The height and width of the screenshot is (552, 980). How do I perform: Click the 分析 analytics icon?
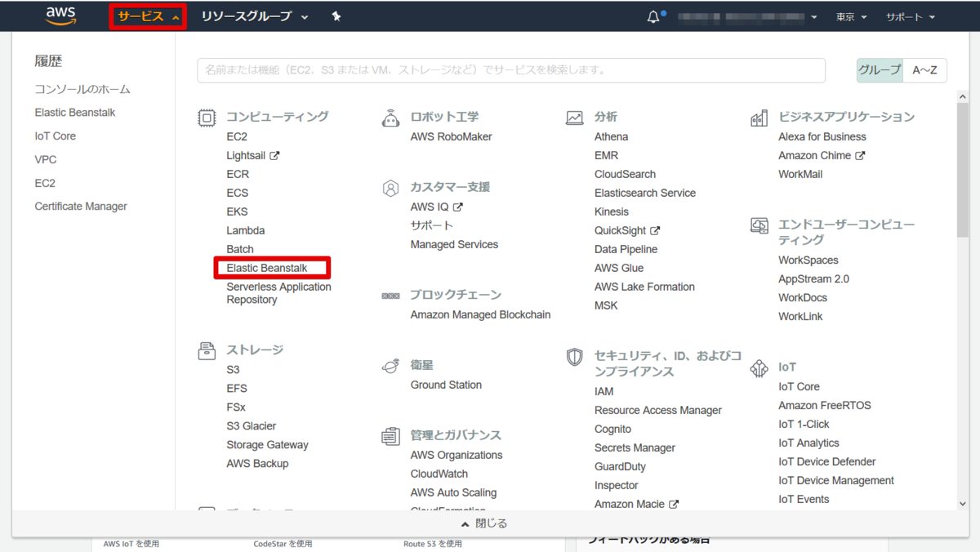tap(573, 116)
